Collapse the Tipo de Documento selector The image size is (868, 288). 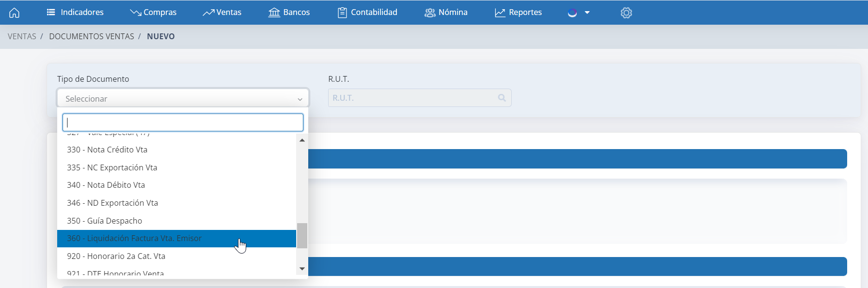(183, 99)
